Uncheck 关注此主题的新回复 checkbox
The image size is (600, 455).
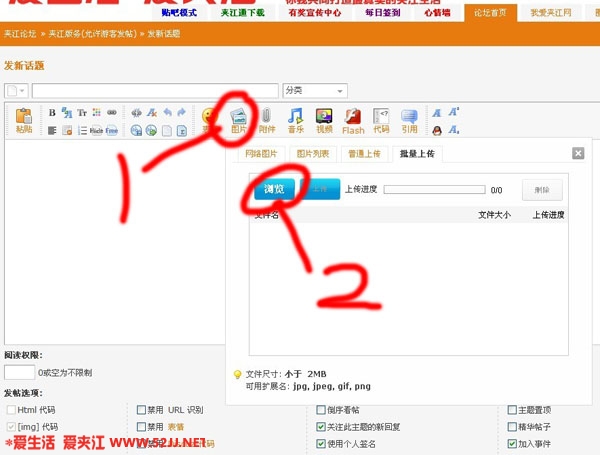pos(321,427)
